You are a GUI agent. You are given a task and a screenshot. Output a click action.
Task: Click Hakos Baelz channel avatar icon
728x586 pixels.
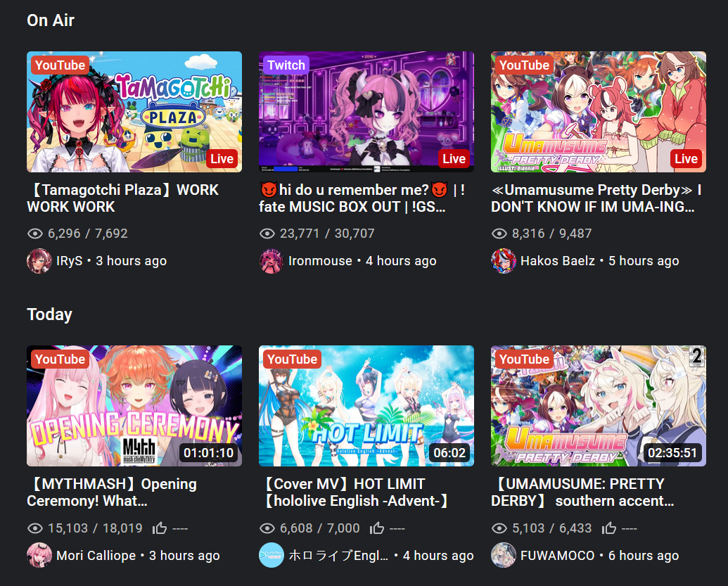504,261
